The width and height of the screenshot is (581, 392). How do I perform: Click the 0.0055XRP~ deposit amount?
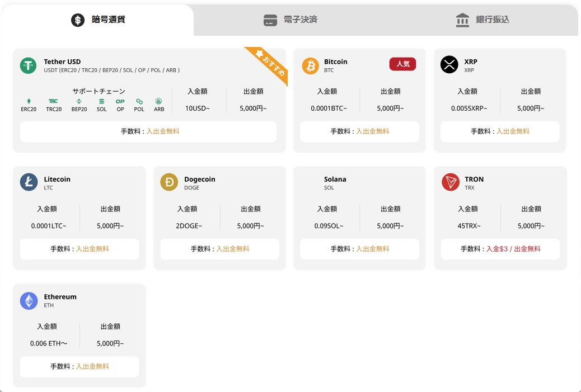pyautogui.click(x=469, y=108)
